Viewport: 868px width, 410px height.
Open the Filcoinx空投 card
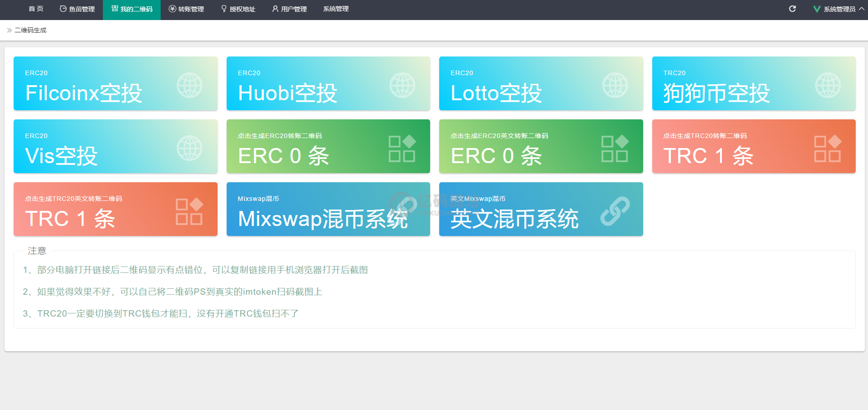(116, 83)
